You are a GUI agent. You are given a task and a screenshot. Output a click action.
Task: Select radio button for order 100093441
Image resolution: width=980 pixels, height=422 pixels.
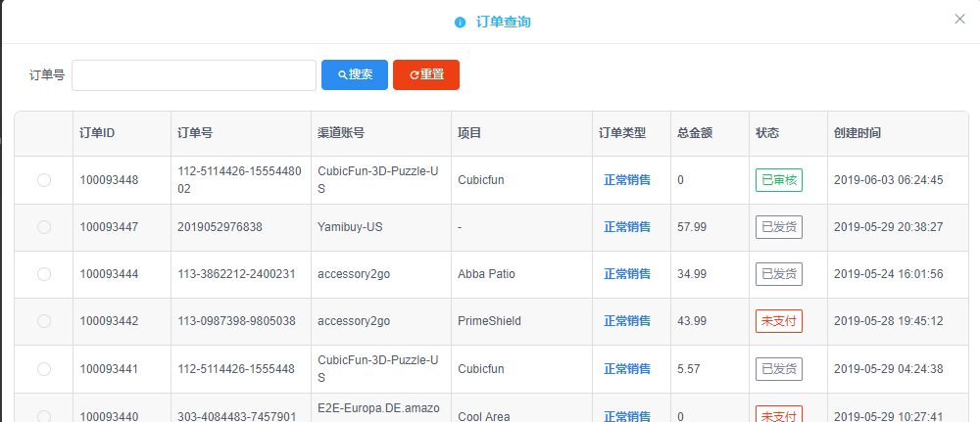[44, 369]
